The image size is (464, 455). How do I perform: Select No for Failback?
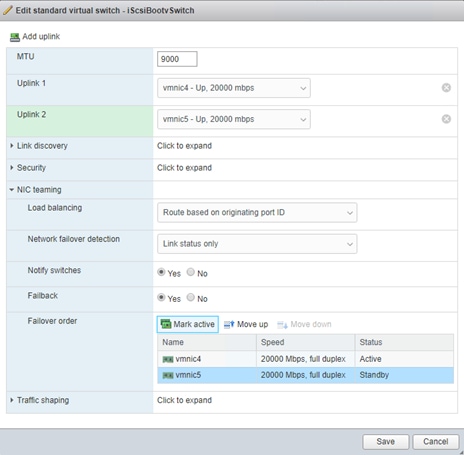[x=191, y=297]
